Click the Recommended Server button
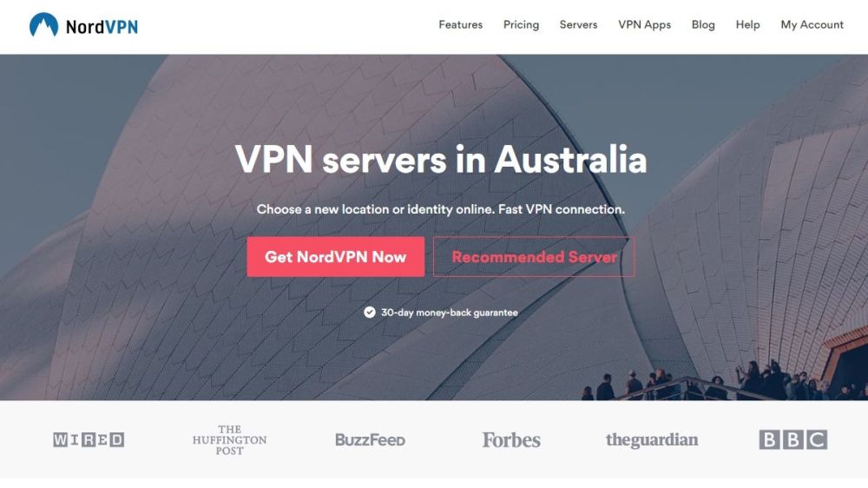The width and height of the screenshot is (868, 488). point(534,256)
